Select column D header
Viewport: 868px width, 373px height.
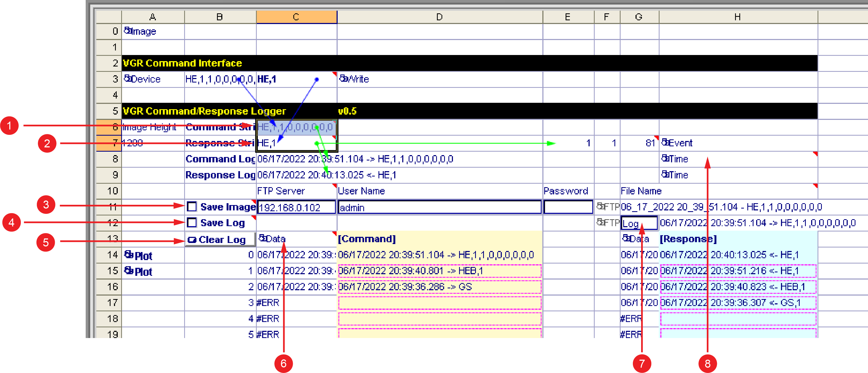coord(439,17)
